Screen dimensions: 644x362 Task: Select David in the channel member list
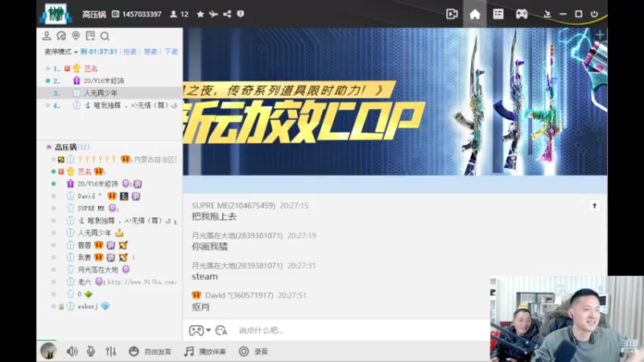(109, 196)
